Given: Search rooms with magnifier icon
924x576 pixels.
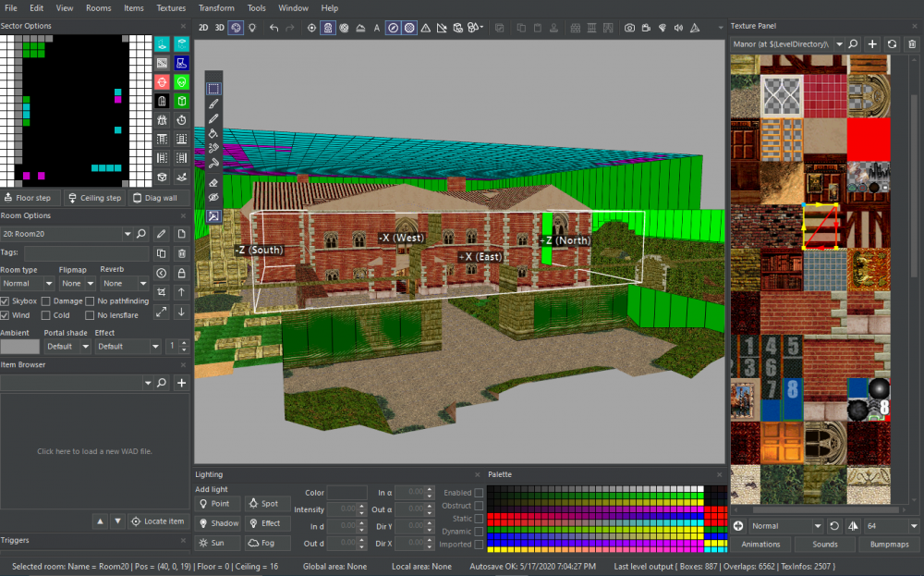Looking at the screenshot, I should pyautogui.click(x=141, y=234).
